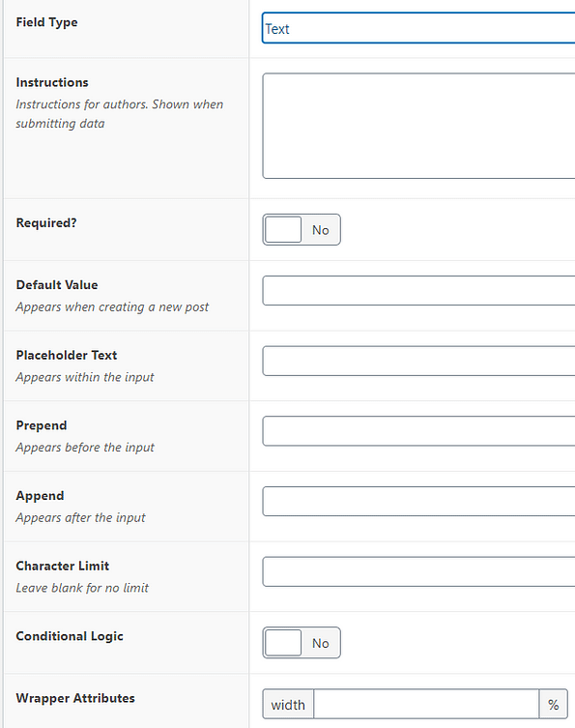Click the Default Value label
The image size is (575, 728).
tap(57, 285)
